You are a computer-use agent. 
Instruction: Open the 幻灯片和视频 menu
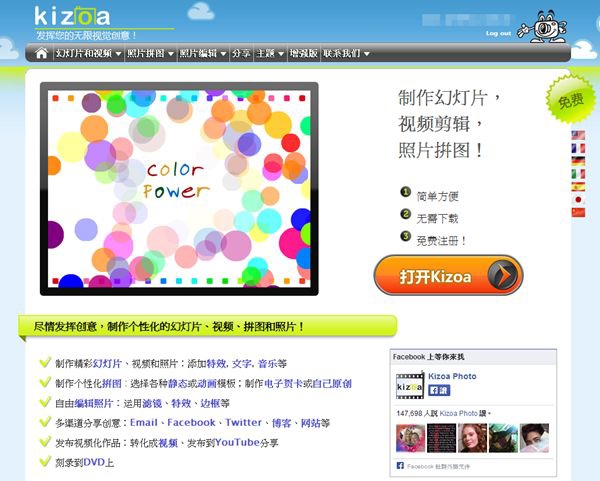pos(84,53)
